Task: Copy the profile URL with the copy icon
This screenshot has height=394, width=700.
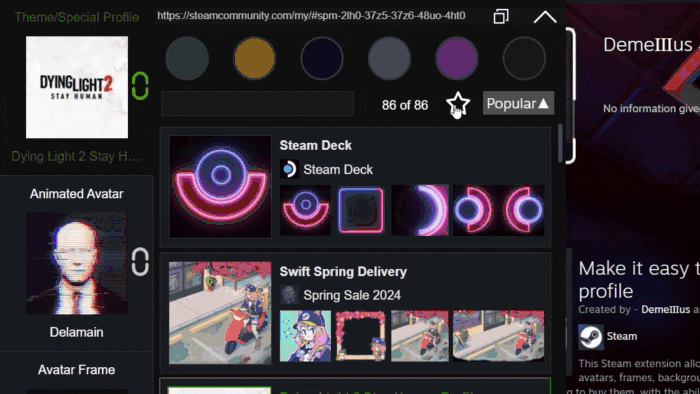Action: pos(501,17)
